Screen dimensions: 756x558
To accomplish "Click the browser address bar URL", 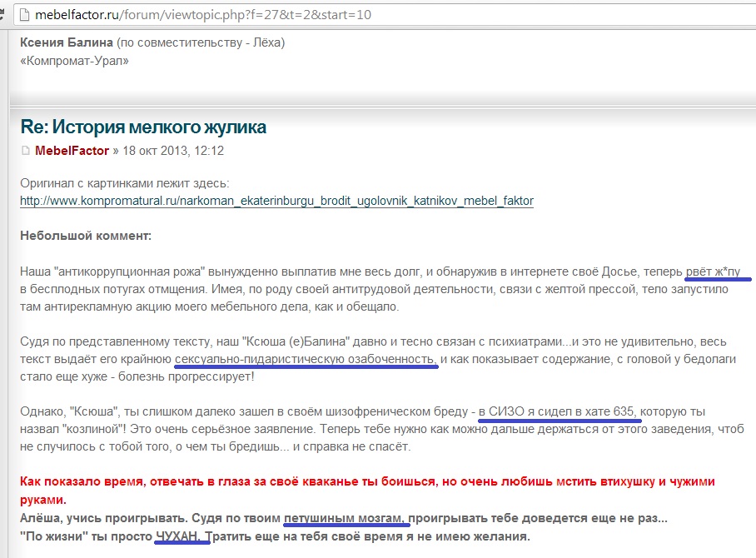I will point(203,15).
